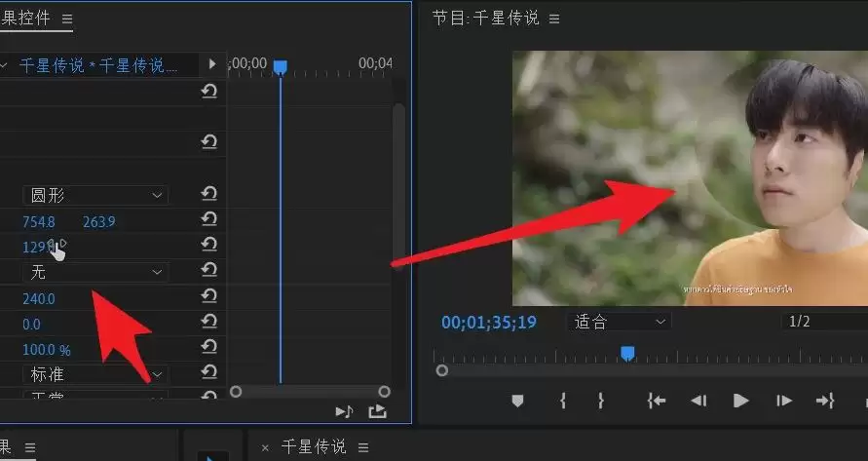The height and width of the screenshot is (461, 868).
Task: Click right handle of Effect Controls zoom bar
Action: coord(384,392)
